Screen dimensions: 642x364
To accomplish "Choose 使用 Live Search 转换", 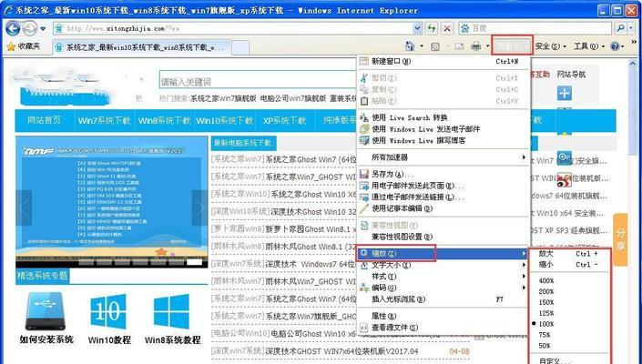I will (x=443, y=117).
